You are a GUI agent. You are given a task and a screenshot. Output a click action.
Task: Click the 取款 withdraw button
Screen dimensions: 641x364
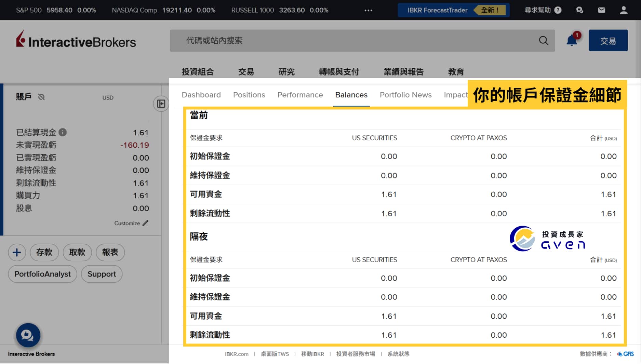click(77, 252)
